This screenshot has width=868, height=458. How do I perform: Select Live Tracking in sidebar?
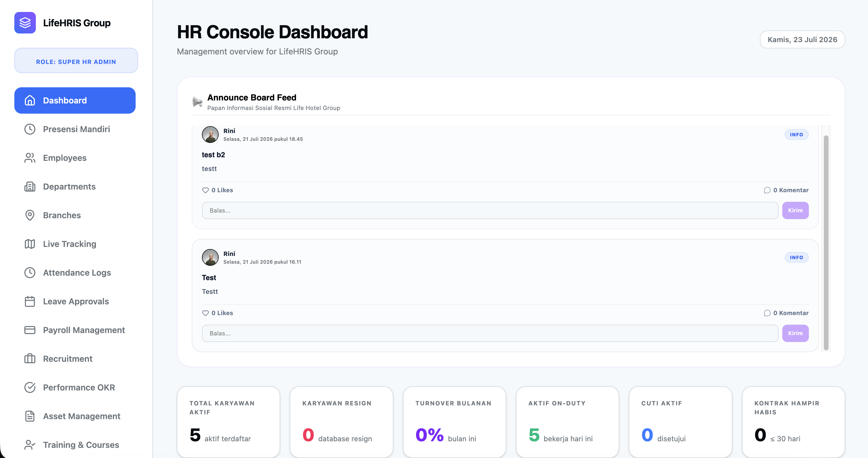[75, 244]
